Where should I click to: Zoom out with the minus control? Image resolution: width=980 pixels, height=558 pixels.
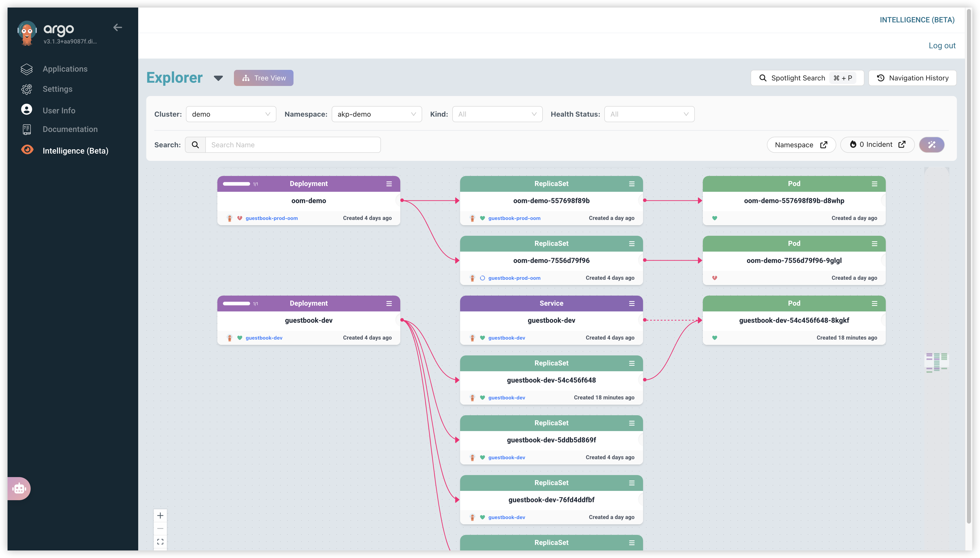pyautogui.click(x=160, y=529)
